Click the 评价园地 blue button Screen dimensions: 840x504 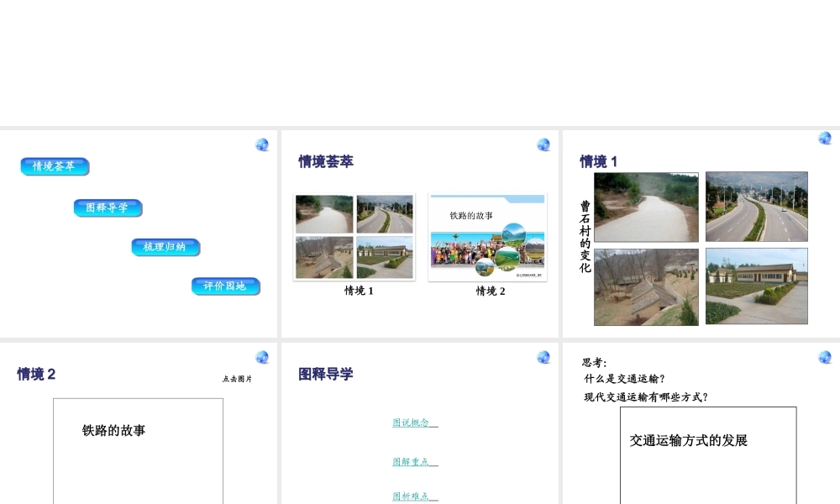226,286
